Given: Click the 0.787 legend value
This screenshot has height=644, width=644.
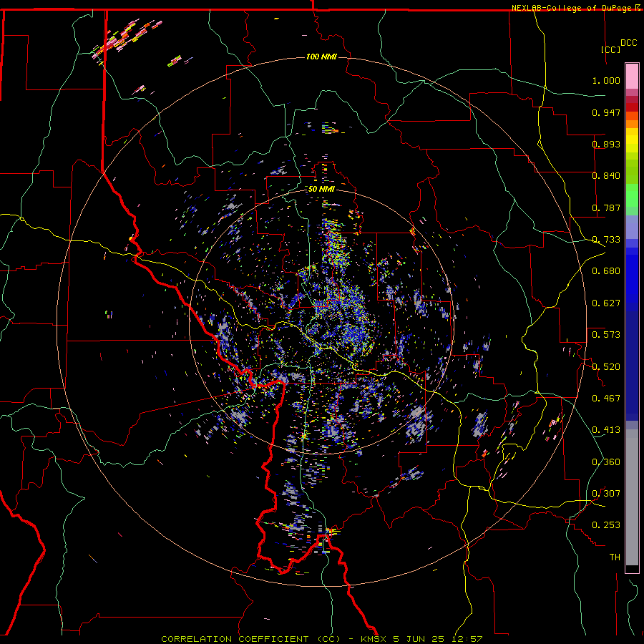Looking at the screenshot, I should pyautogui.click(x=606, y=208).
